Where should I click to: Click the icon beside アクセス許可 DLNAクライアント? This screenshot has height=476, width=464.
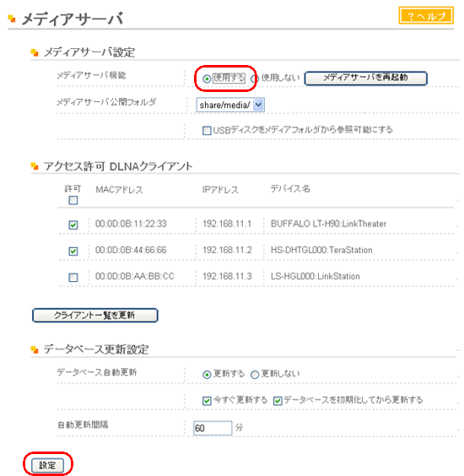pos(35,166)
